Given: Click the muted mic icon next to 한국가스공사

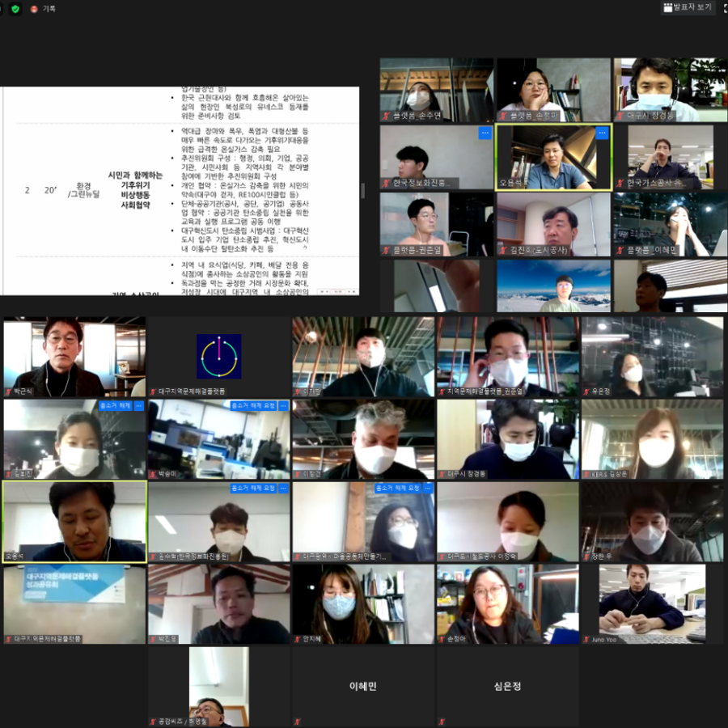Looking at the screenshot, I should (620, 184).
